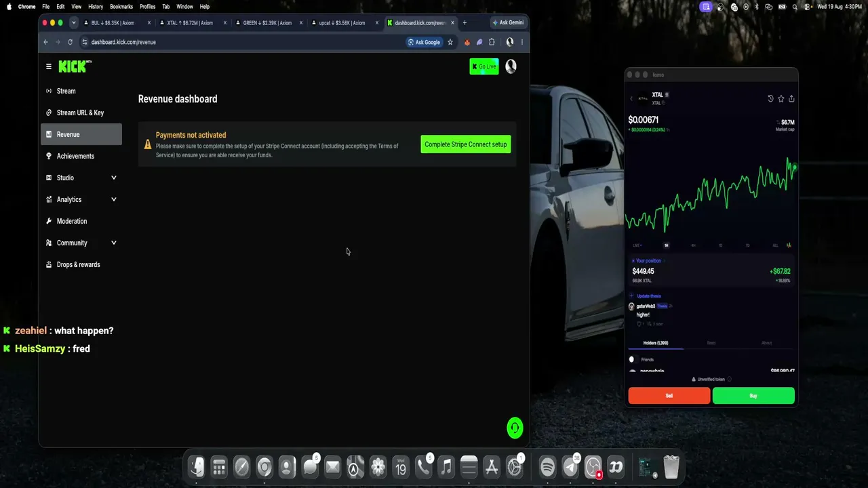Switch to the upcat Axiom tab
The height and width of the screenshot is (488, 868).
coord(344,22)
